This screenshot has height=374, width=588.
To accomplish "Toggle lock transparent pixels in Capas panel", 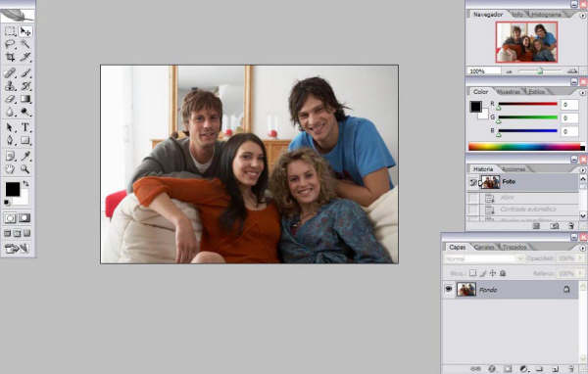I will (473, 273).
